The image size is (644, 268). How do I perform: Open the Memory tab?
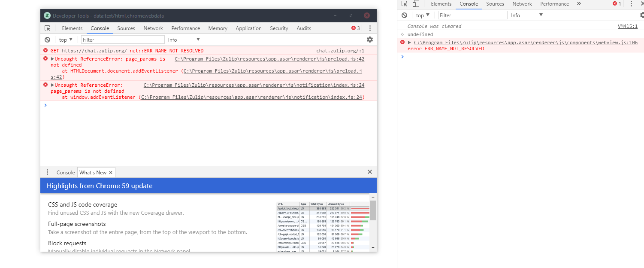(218, 28)
